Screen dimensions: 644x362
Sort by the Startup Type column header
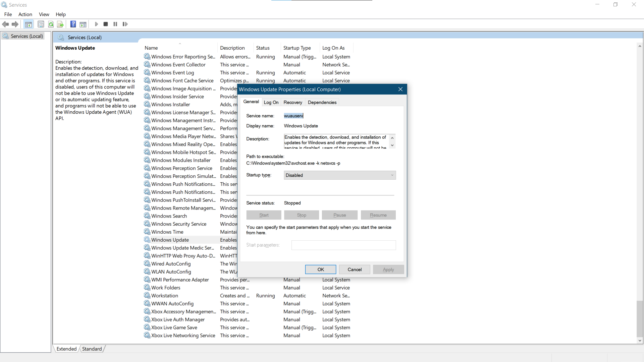300,48
